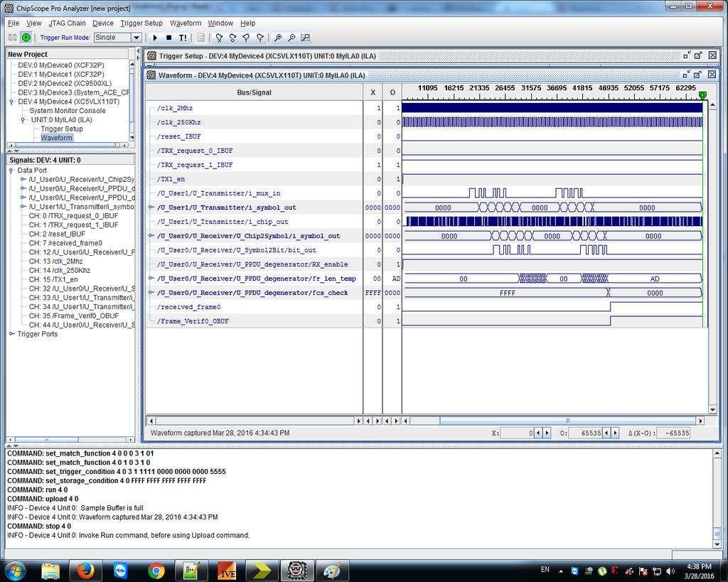Select the /reset_IBUF signal row
This screenshot has width=728, height=582.
point(254,136)
